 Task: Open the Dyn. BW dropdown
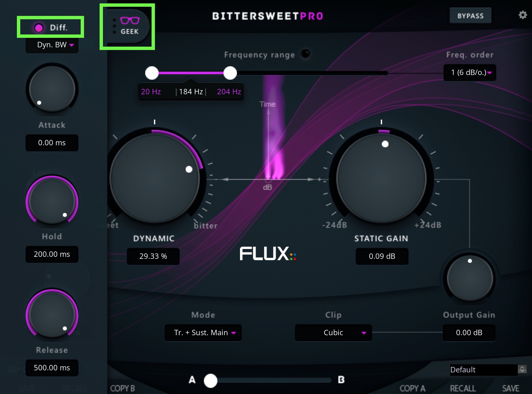pyautogui.click(x=52, y=45)
